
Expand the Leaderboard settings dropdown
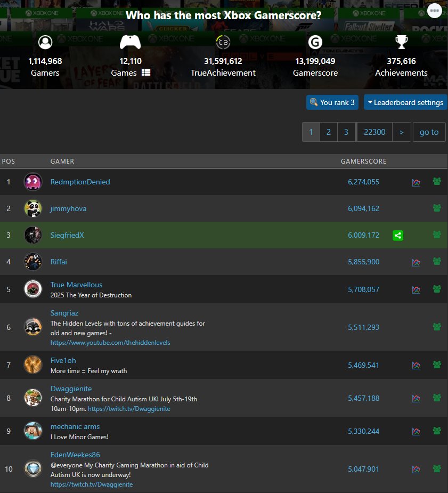tap(405, 102)
